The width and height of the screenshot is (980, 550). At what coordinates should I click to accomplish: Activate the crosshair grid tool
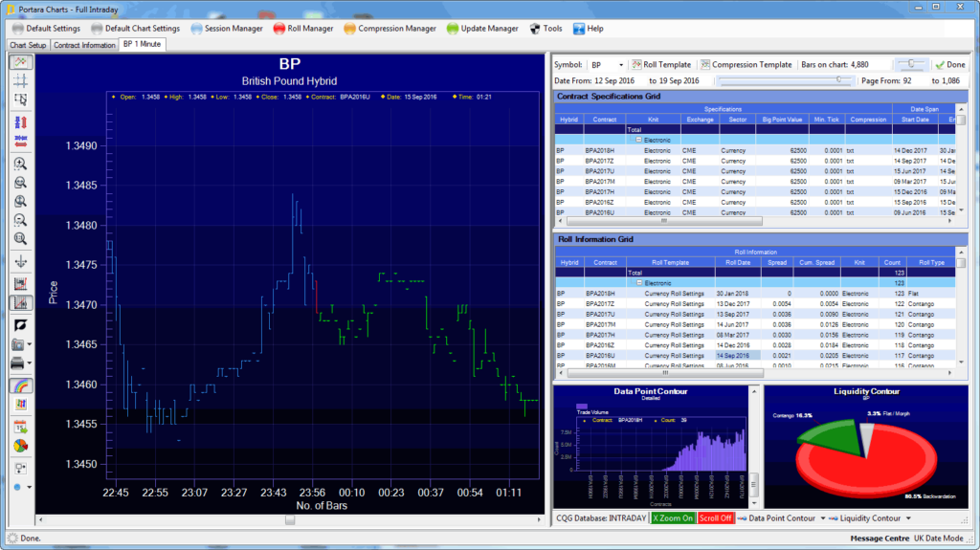click(x=21, y=80)
